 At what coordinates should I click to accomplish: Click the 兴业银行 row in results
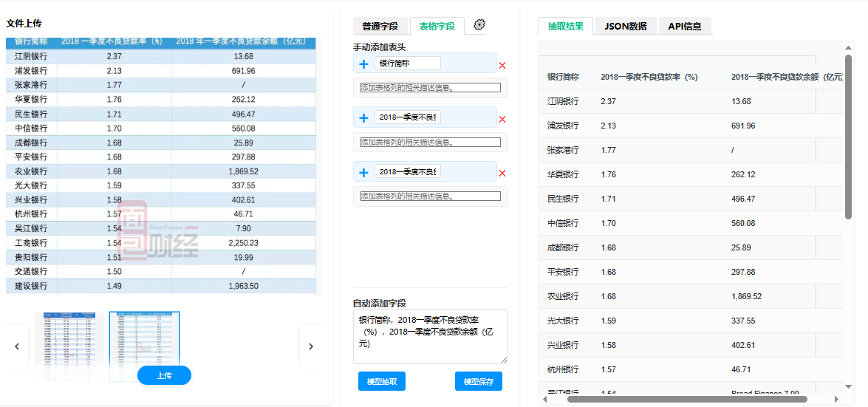692,345
